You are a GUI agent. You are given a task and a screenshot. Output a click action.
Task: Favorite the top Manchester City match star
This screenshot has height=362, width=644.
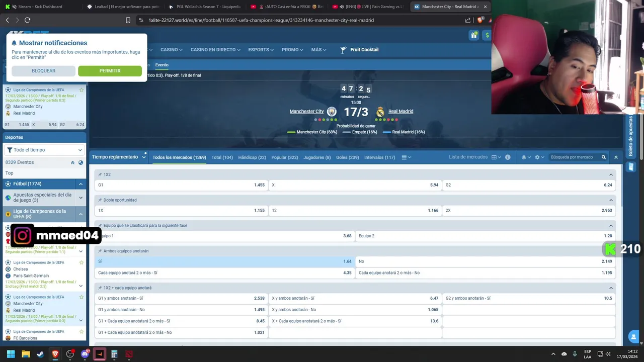point(82,90)
